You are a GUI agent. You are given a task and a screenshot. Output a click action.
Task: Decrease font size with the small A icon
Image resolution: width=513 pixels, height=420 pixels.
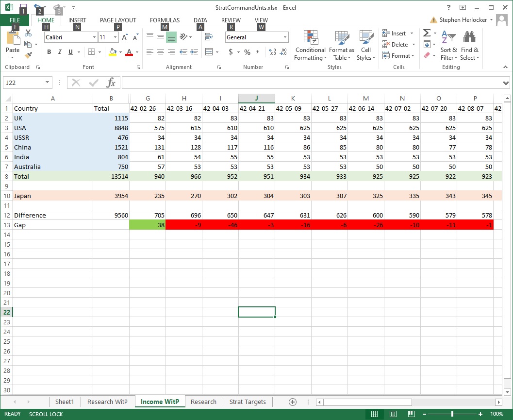(135, 37)
